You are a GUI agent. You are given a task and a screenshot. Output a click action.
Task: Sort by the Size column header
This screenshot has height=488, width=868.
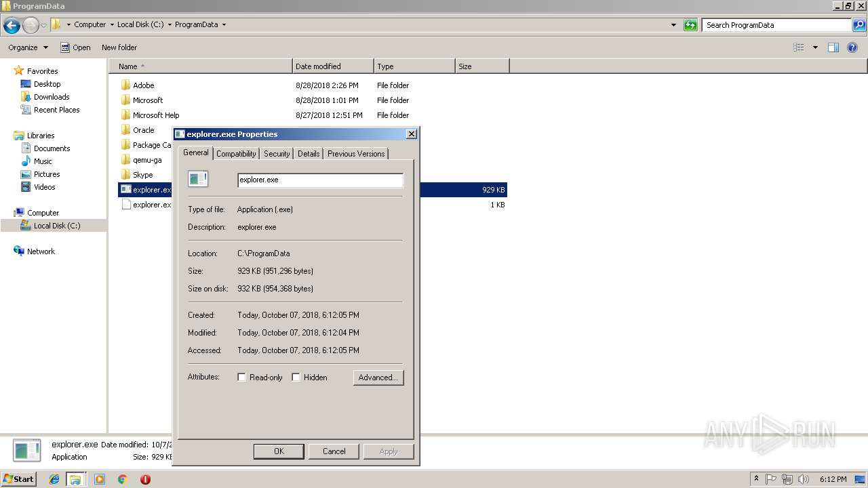482,66
